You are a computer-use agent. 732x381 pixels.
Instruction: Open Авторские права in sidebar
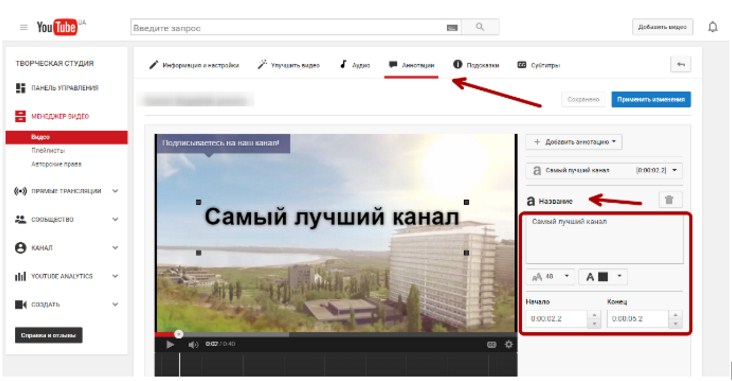56,164
